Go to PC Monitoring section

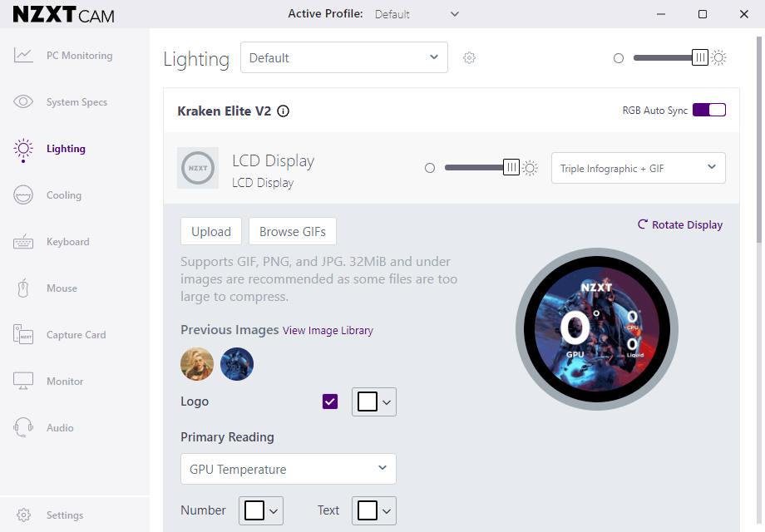coord(79,56)
